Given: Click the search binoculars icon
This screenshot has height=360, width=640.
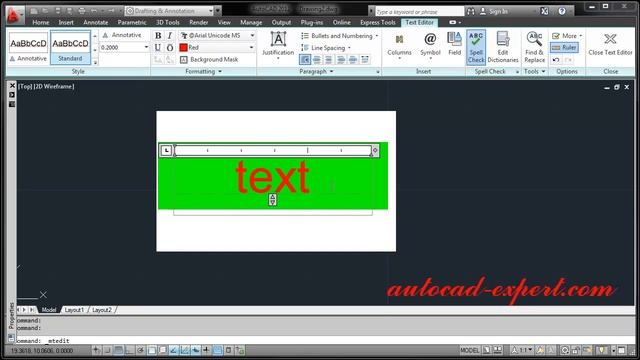Looking at the screenshot, I should pyautogui.click(x=471, y=11).
